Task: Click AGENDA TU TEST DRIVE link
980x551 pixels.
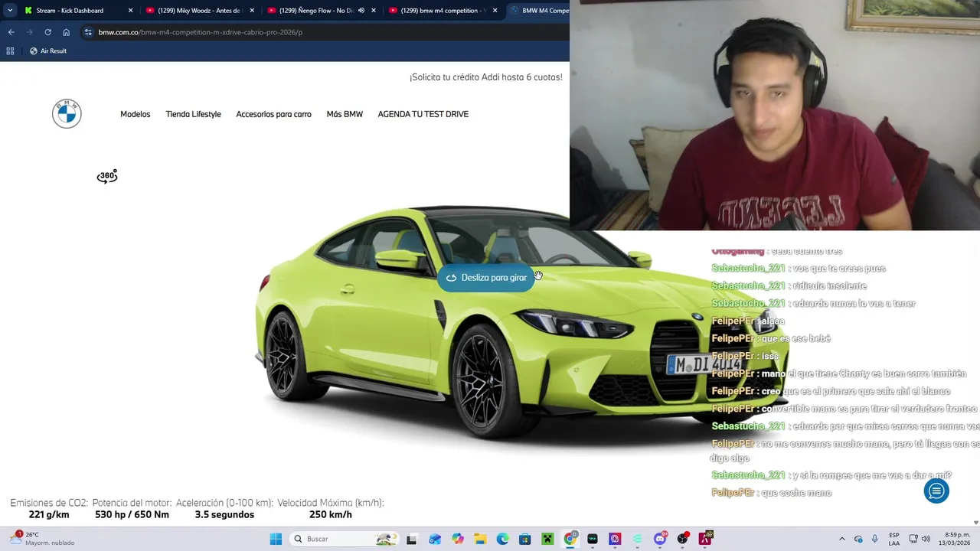Action: coord(423,114)
